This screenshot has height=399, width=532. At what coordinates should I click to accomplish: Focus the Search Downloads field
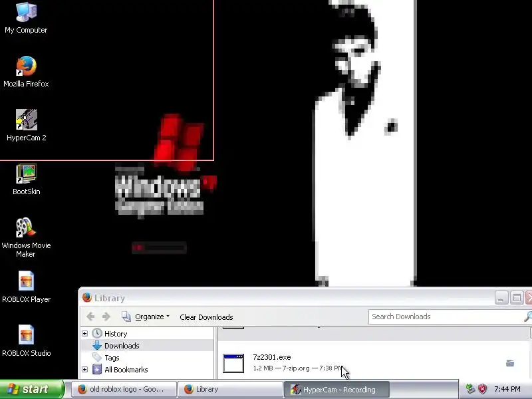click(x=445, y=317)
